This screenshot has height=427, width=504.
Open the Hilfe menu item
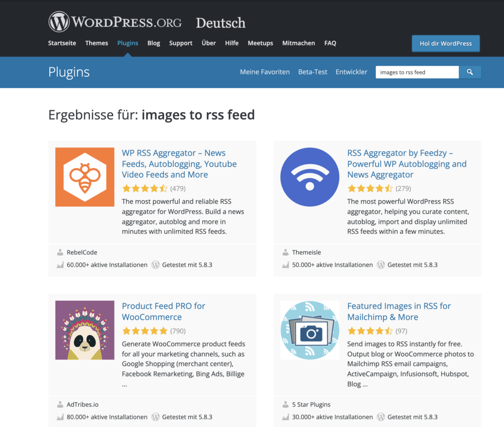click(232, 43)
